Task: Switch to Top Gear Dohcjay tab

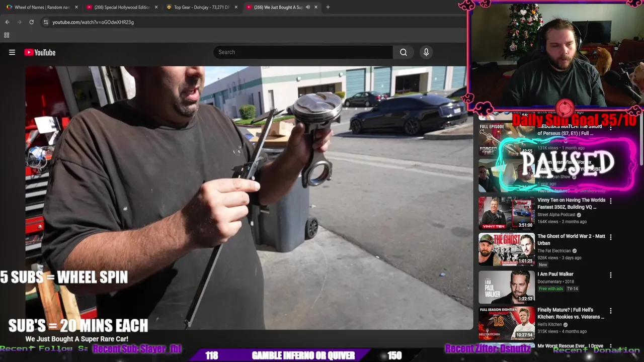Action: [202, 7]
